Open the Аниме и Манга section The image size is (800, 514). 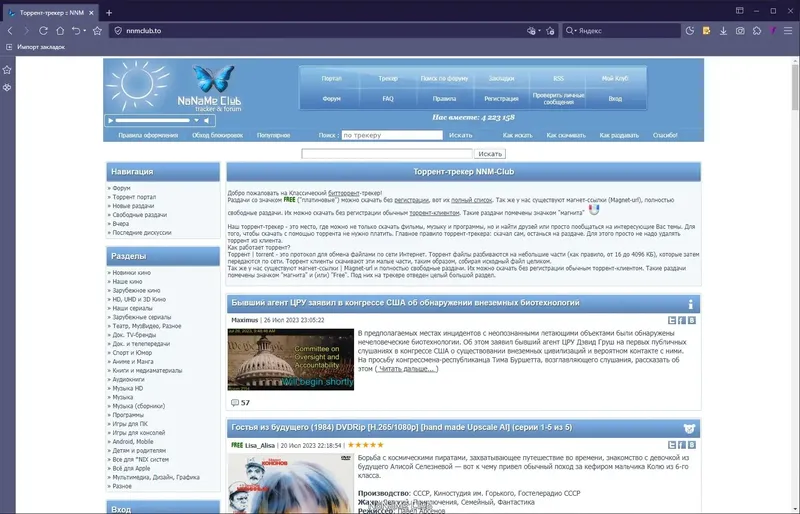click(133, 361)
